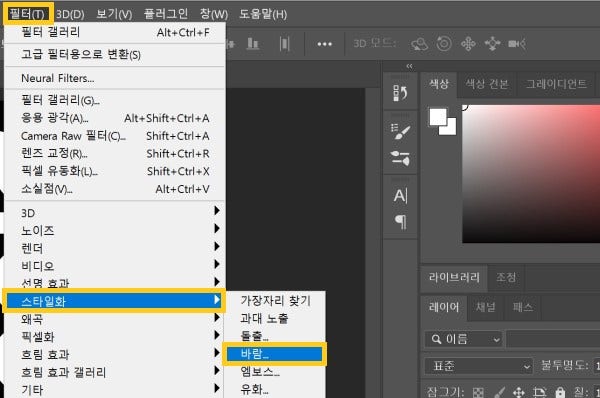Toggle lock transparent pixels
This screenshot has height=398, width=600.
(478, 393)
